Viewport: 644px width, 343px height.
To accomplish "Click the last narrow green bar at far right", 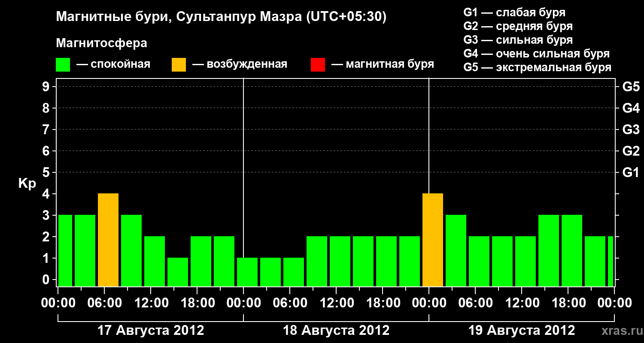I will click(x=611, y=262).
